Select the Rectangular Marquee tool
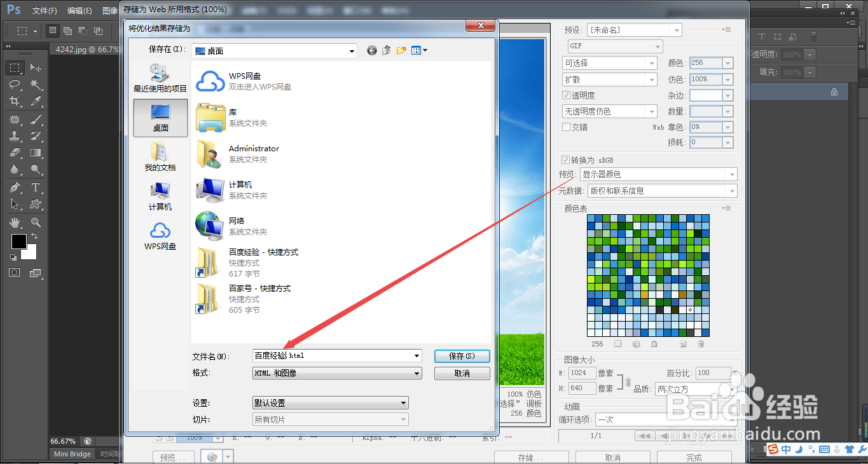The image size is (868, 464). coord(16,68)
